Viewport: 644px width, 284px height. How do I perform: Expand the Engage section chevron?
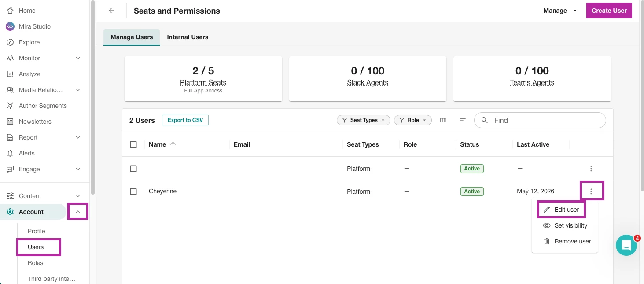click(x=78, y=169)
